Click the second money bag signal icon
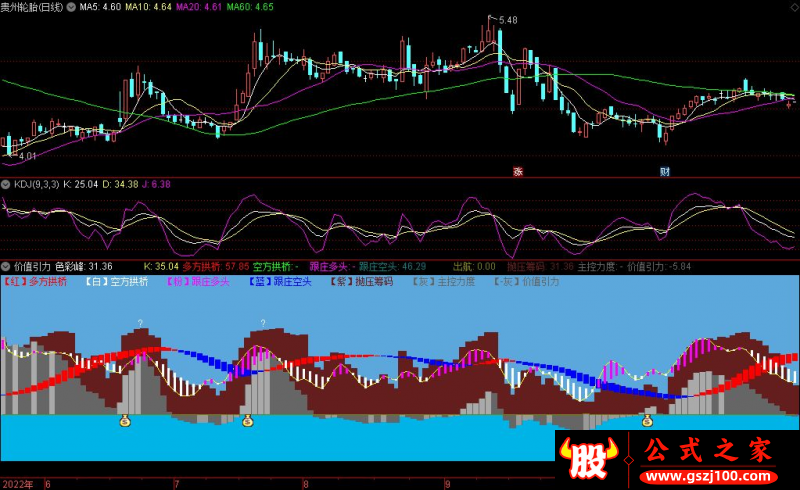The image size is (800, 490). click(247, 421)
